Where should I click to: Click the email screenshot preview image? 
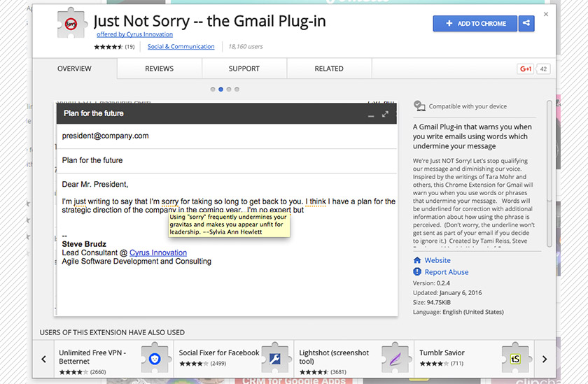coord(225,208)
